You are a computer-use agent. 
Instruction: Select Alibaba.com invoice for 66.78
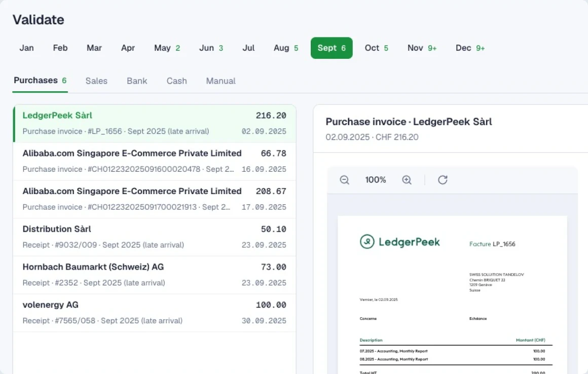(155, 162)
